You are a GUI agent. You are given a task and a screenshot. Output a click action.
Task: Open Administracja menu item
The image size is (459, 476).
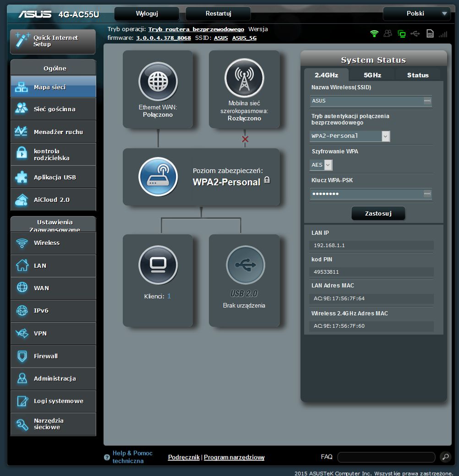(53, 379)
